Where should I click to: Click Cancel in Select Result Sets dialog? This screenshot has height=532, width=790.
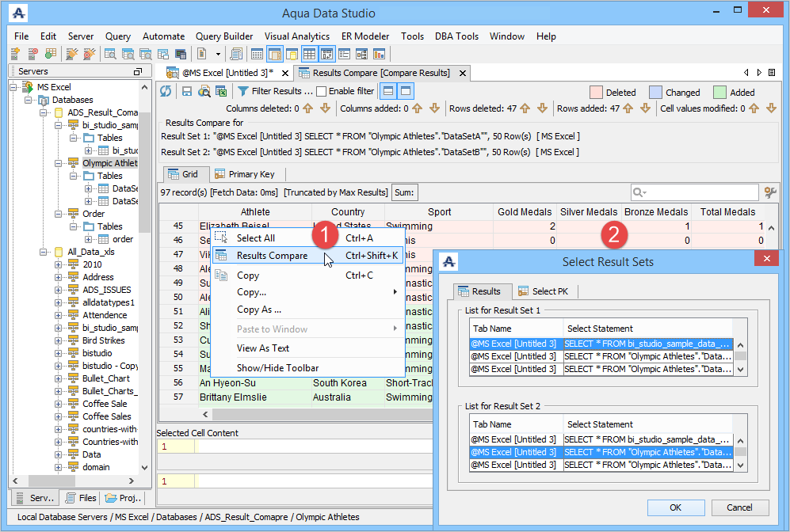coord(739,507)
